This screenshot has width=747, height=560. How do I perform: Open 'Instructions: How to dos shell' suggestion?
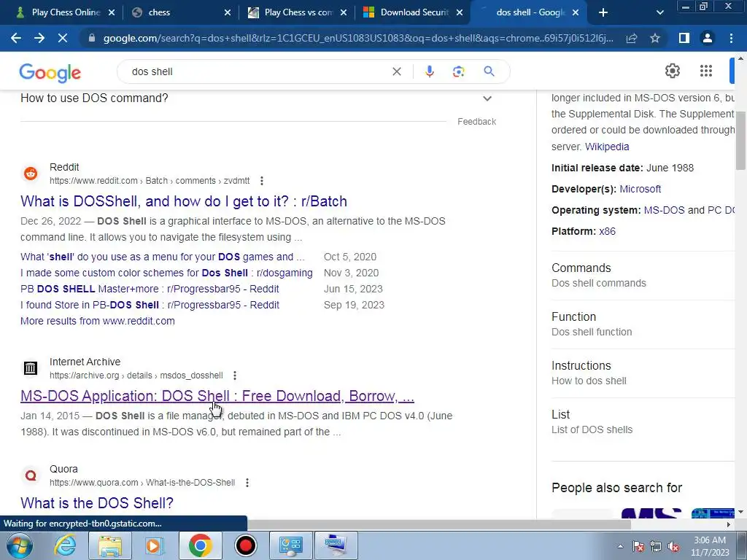(x=643, y=373)
